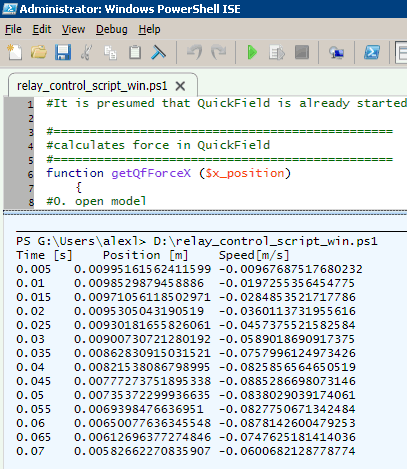Click position value 0.00971056118502971
The height and width of the screenshot is (469, 407).
pyautogui.click(x=142, y=297)
